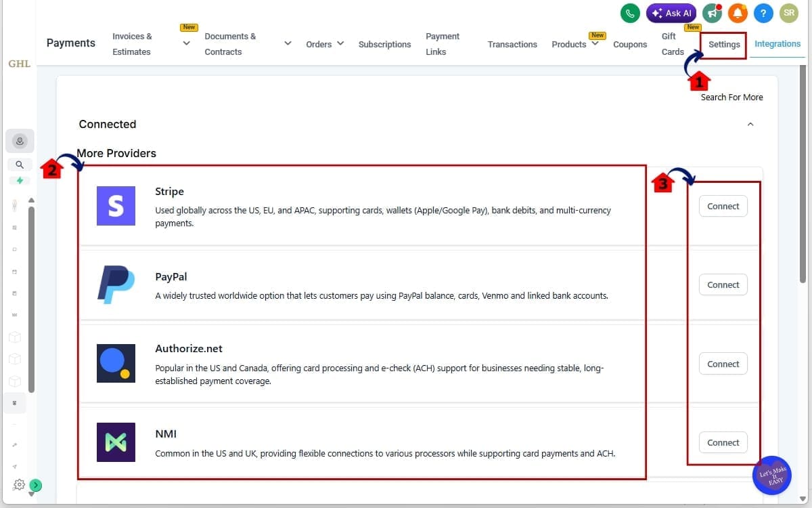The width and height of the screenshot is (812, 508).
Task: Collapse the Connected section chevron
Action: pyautogui.click(x=750, y=124)
